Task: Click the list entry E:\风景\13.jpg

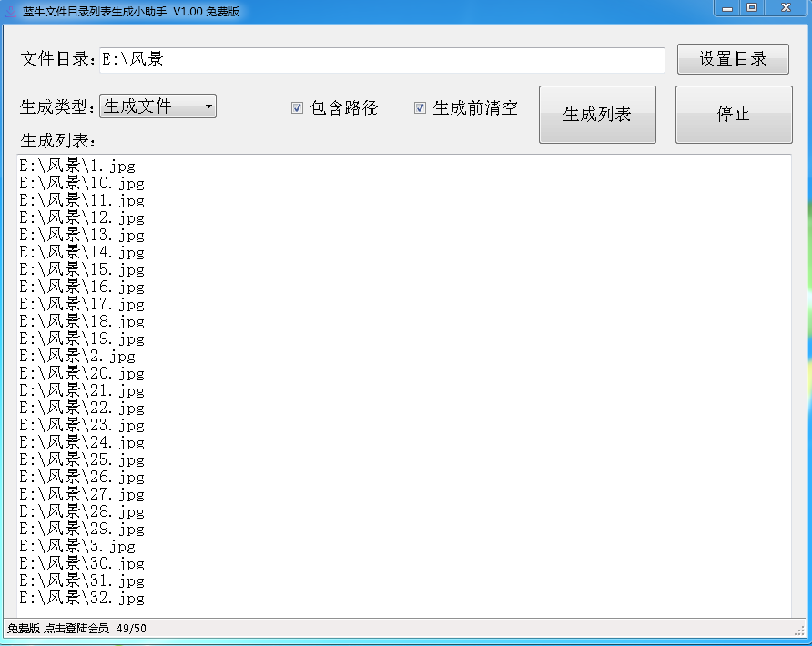Action: (82, 235)
